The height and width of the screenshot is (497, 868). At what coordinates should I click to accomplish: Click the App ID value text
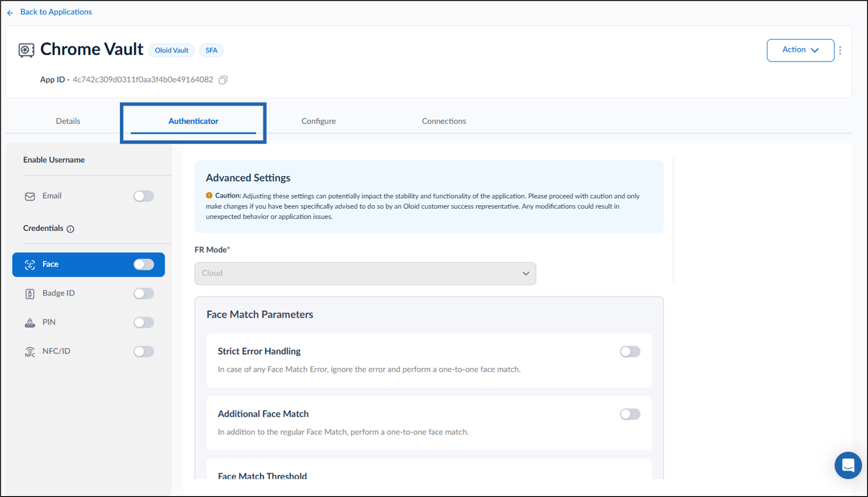[x=143, y=80]
